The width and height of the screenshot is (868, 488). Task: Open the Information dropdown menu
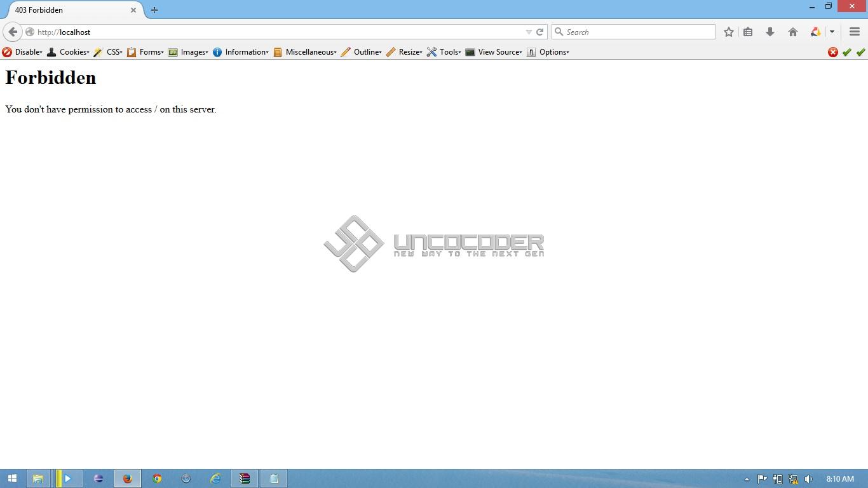pyautogui.click(x=241, y=52)
